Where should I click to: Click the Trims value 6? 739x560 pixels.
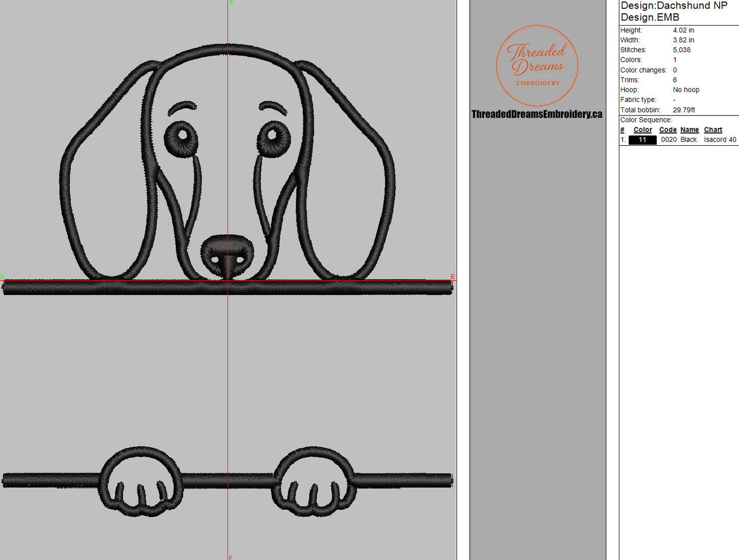(675, 80)
